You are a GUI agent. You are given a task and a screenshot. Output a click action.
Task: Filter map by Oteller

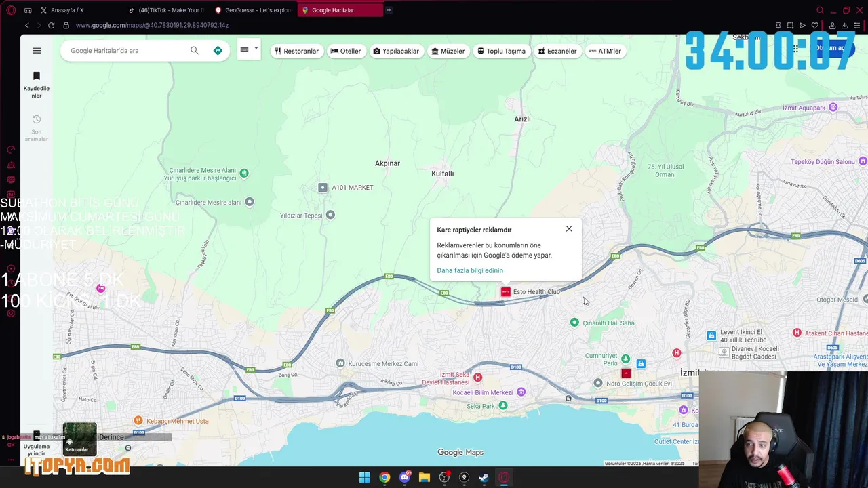pos(346,51)
